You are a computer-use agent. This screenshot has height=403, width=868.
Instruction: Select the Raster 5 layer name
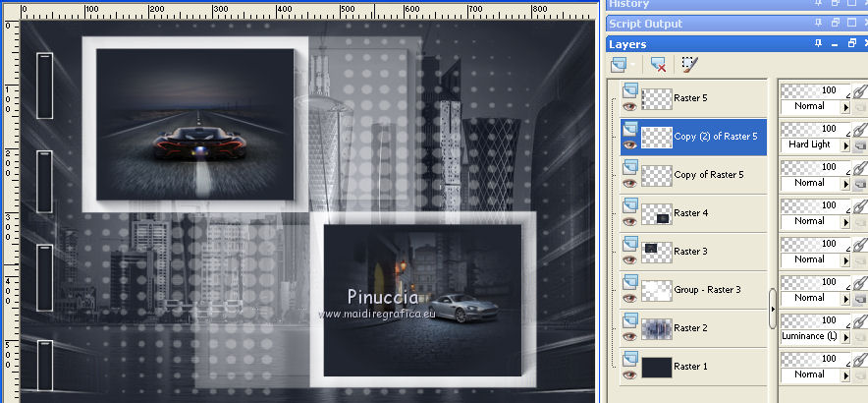(690, 98)
